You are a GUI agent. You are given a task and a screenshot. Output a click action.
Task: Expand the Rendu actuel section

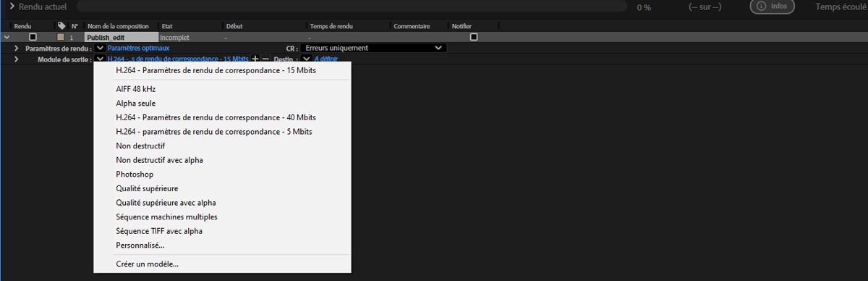tap(12, 7)
